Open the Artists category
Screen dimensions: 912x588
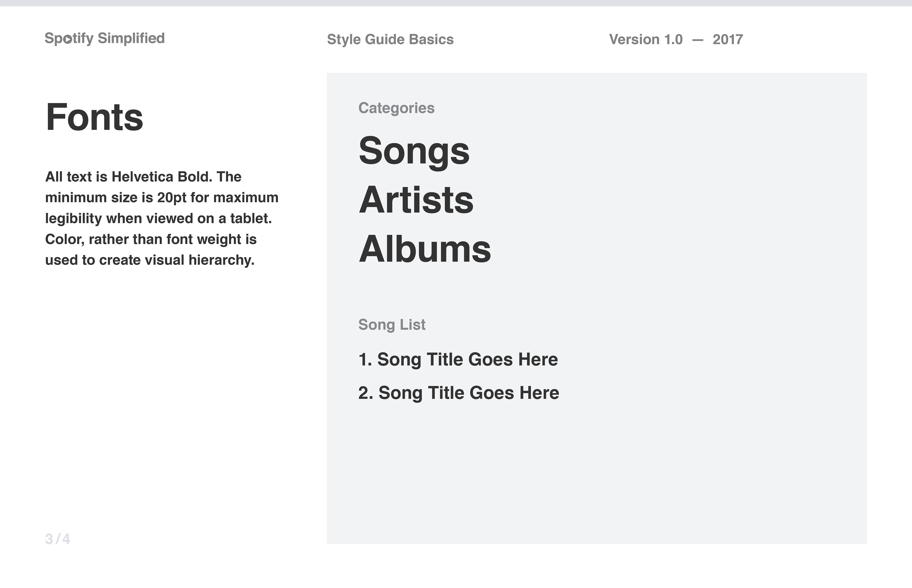point(416,200)
